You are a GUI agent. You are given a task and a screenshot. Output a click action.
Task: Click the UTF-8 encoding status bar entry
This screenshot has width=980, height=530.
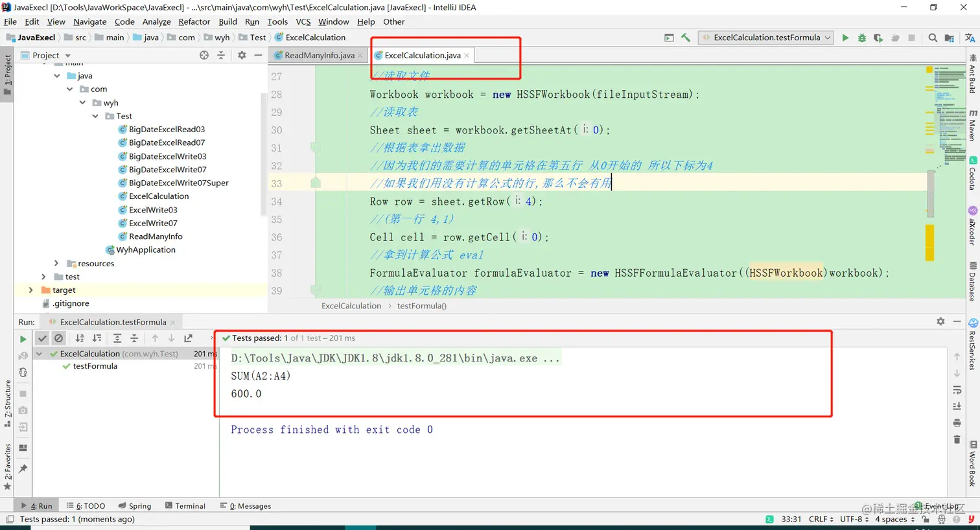tap(855, 519)
